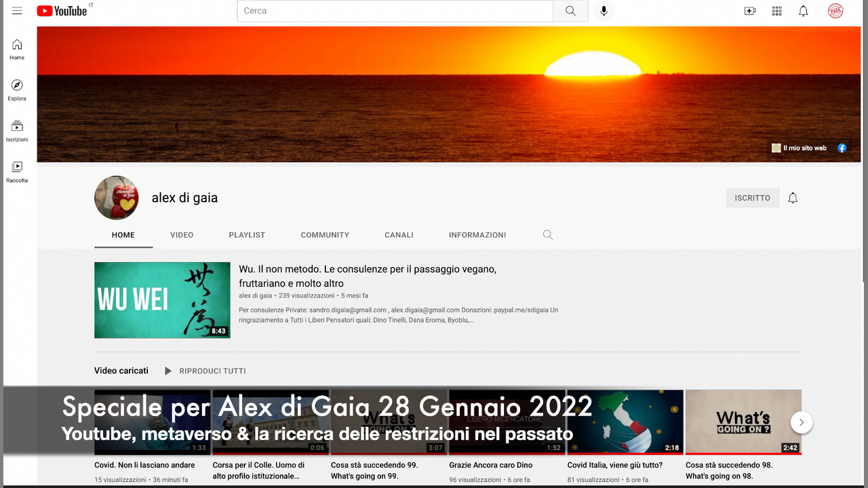Switch to the COMMUNITY tab
868x488 pixels.
325,235
